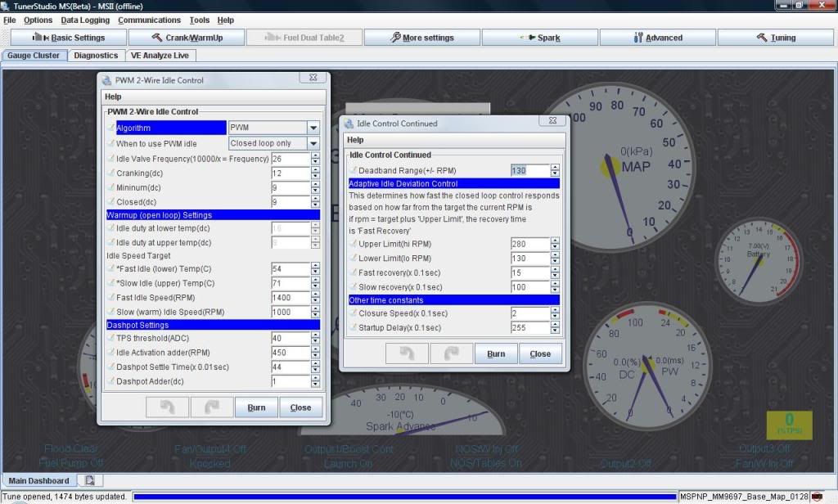
Task: Click the redo arrow icon in Idle Control Continued dialog
Action: (x=452, y=353)
